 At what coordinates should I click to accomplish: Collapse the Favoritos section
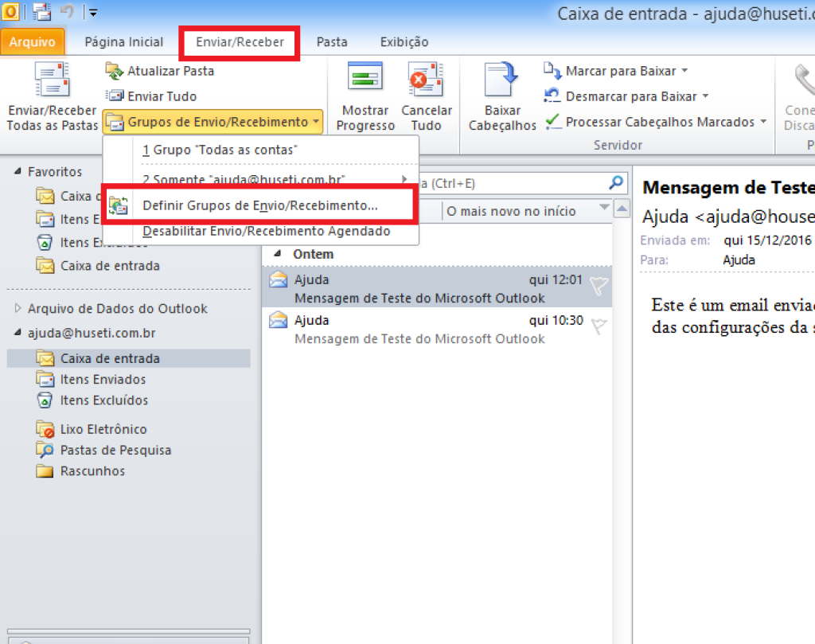[18, 171]
